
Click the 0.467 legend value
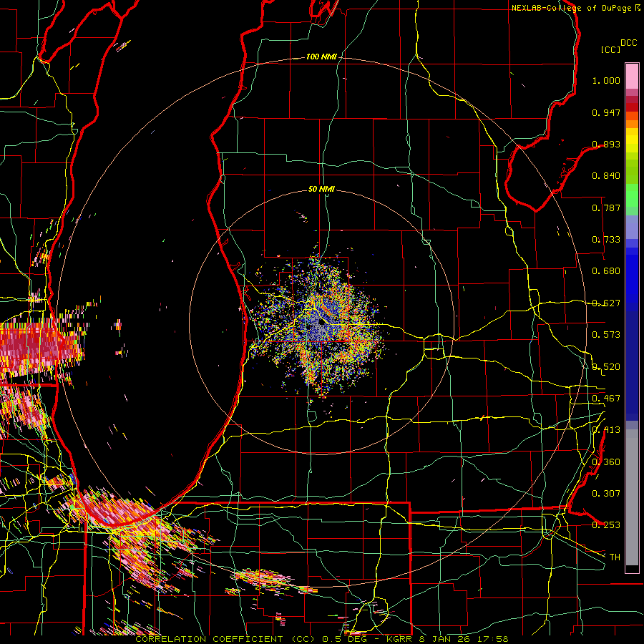point(606,399)
